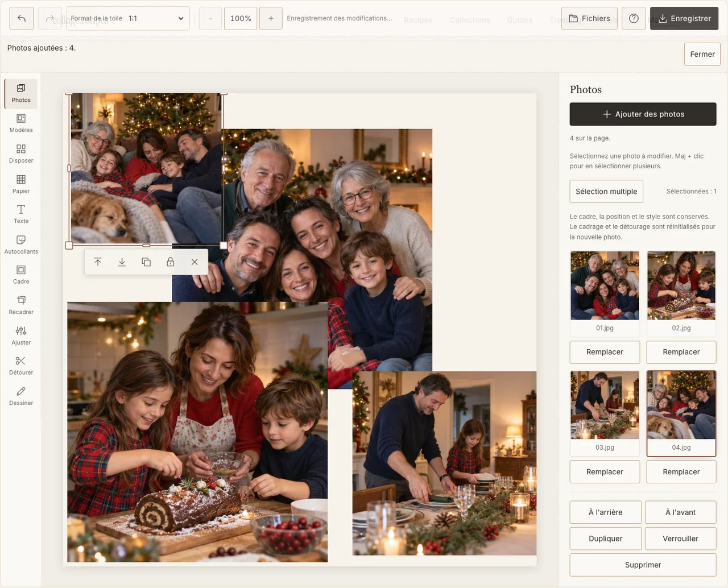Select the 04.jpg thumbnail
Image resolution: width=728 pixels, height=588 pixels.
pyautogui.click(x=681, y=413)
